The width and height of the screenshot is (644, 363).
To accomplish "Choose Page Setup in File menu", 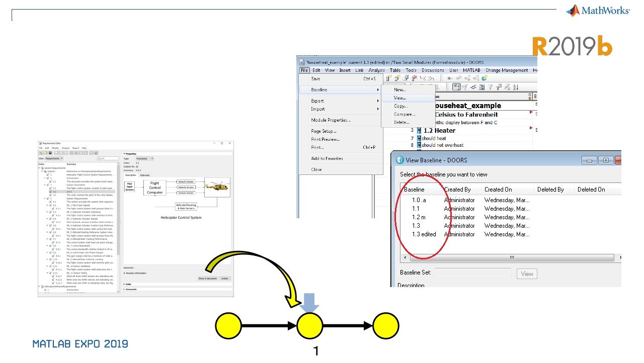I will (x=341, y=131).
